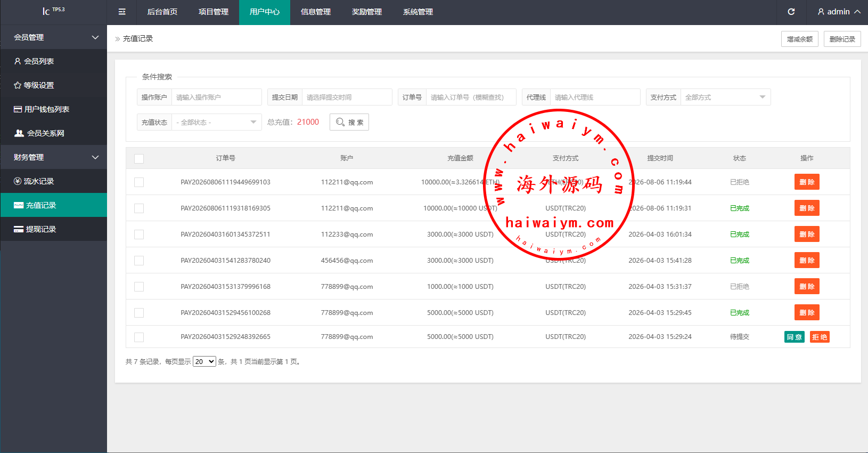
Task: Delete order PAY202608061119318169305
Action: [807, 208]
